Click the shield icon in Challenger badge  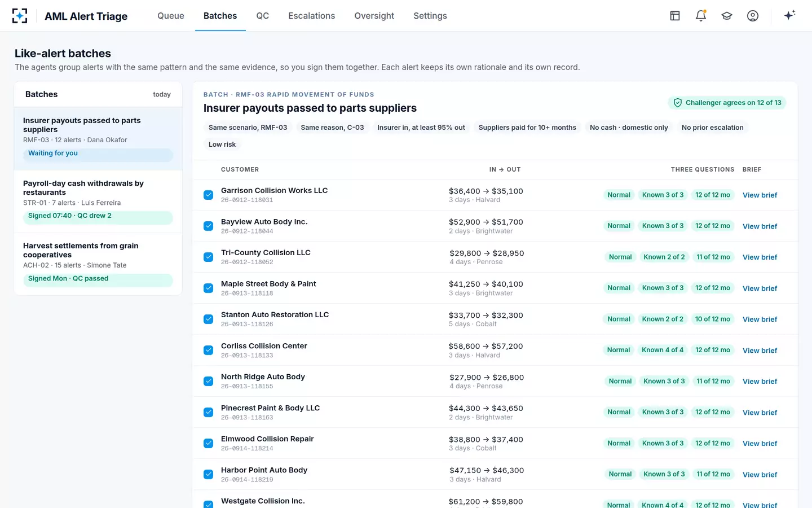click(x=678, y=103)
